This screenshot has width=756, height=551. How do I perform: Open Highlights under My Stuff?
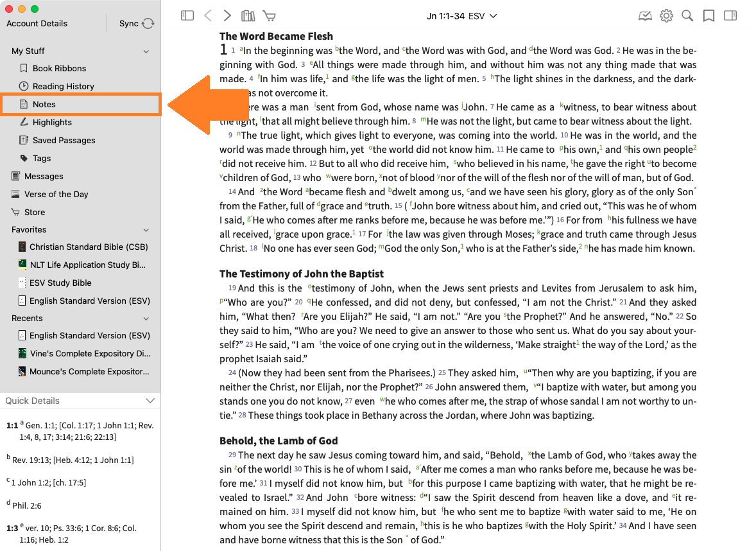(x=52, y=122)
